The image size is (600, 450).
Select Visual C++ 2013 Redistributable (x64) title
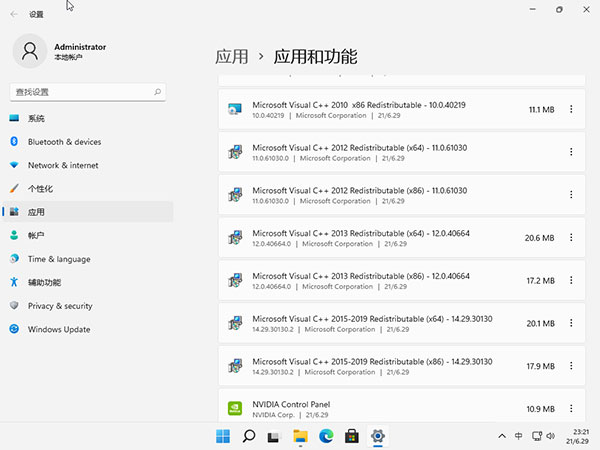361,233
